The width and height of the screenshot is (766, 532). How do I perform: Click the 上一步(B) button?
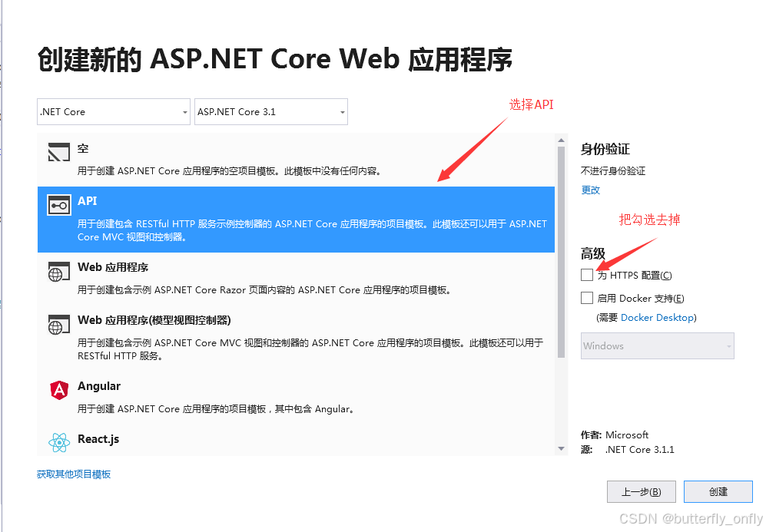point(641,491)
